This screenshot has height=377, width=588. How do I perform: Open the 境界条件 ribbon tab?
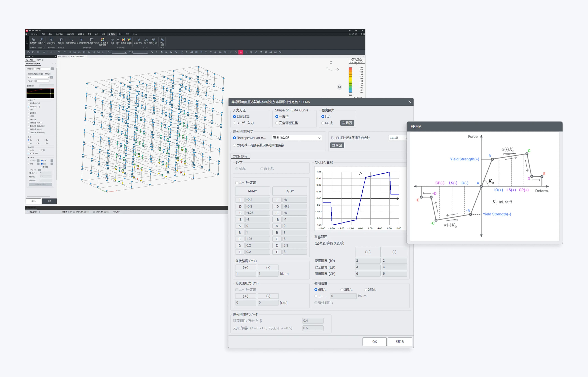81,34
